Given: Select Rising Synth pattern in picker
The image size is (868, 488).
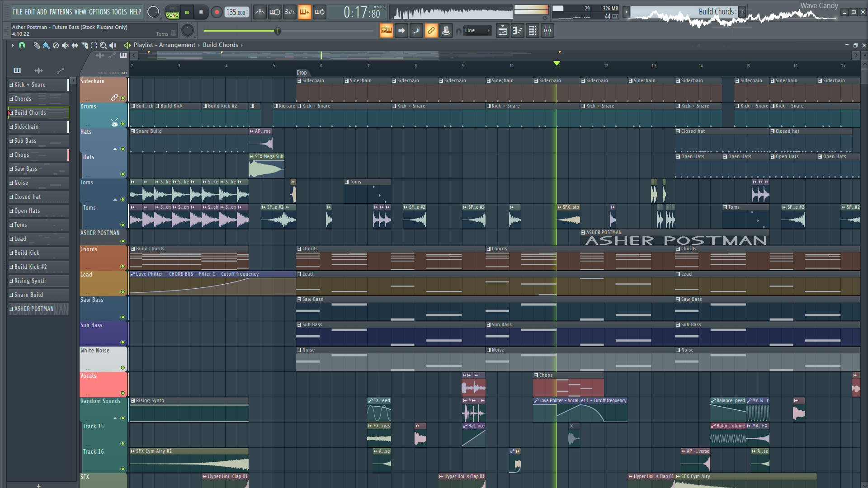Looking at the screenshot, I should pos(38,281).
